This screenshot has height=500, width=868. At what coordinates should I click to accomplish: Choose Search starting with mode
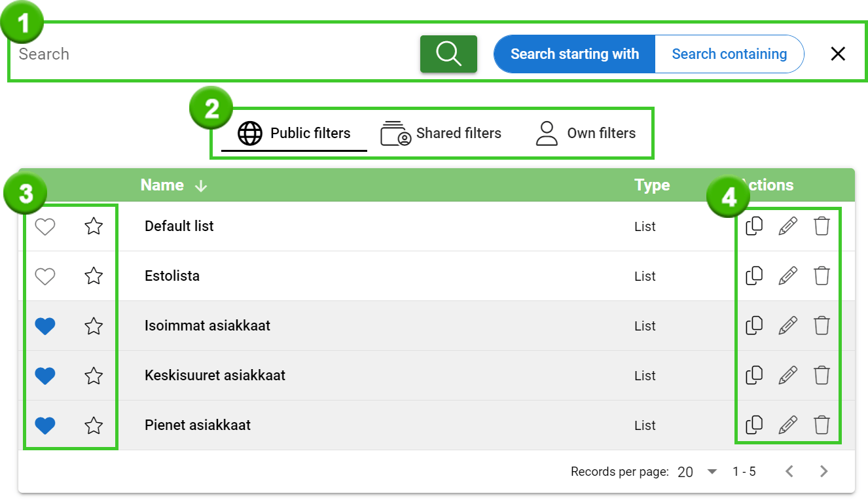tap(575, 54)
